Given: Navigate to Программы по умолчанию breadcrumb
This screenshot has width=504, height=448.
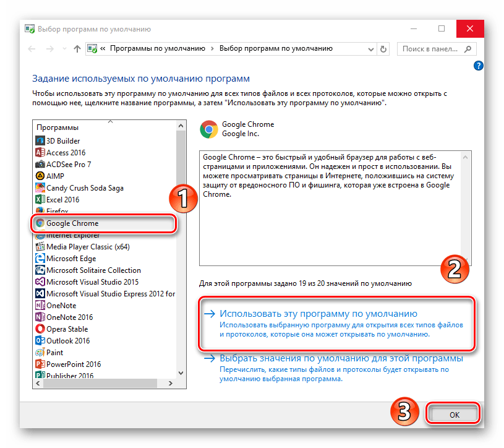Looking at the screenshot, I should [x=159, y=48].
